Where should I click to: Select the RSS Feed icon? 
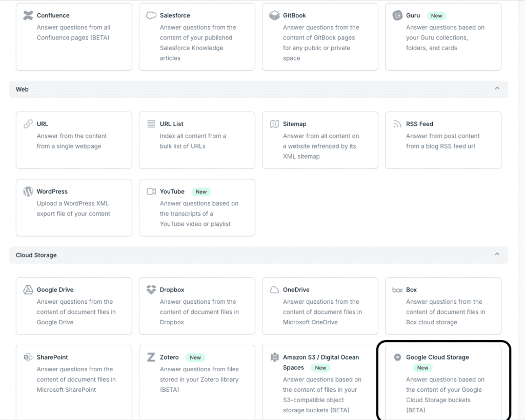pyautogui.click(x=397, y=124)
